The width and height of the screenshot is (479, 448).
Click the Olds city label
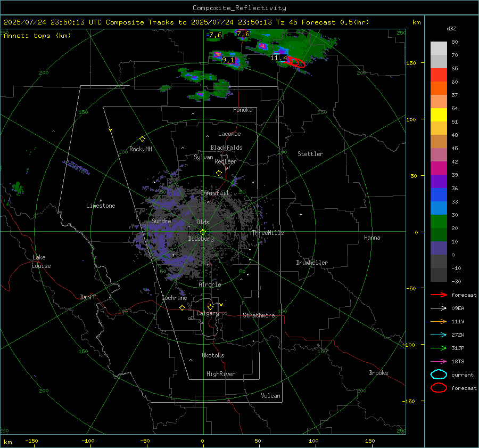coord(203,222)
